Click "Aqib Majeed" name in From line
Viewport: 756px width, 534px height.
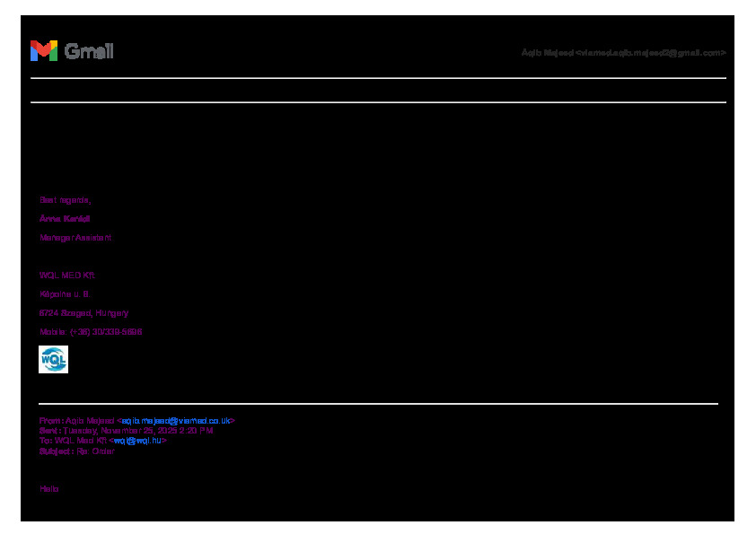[90, 420]
